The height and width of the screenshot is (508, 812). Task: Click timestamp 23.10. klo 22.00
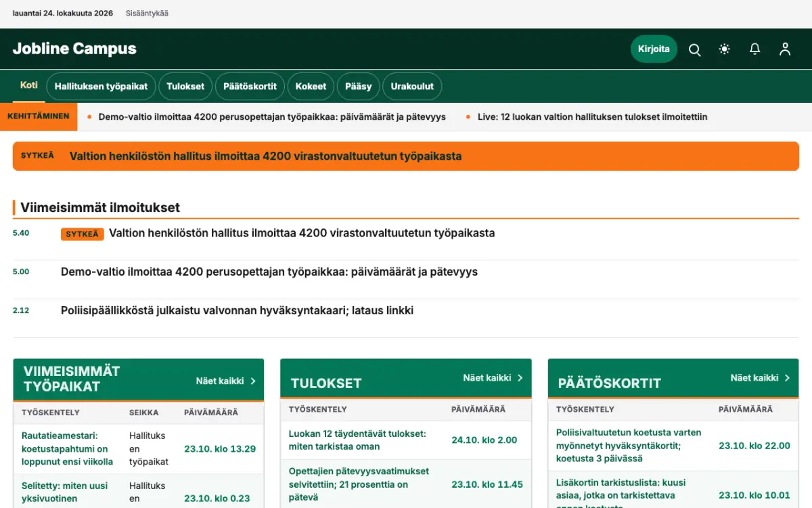tap(754, 445)
